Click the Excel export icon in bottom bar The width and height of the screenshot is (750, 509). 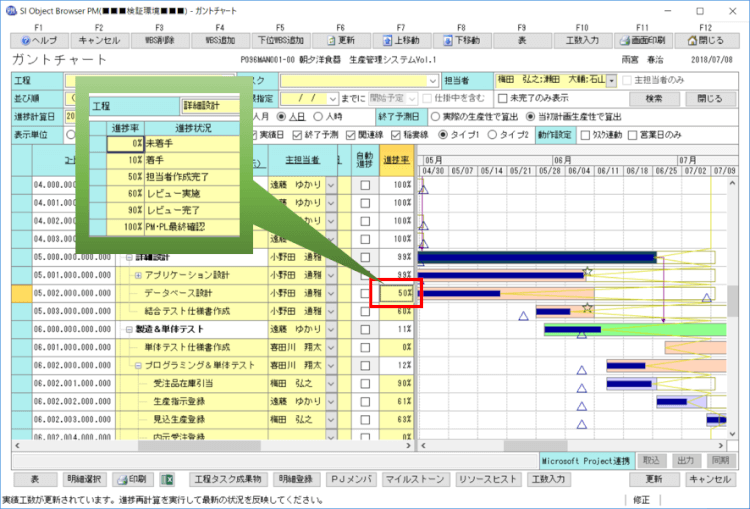pyautogui.click(x=168, y=479)
